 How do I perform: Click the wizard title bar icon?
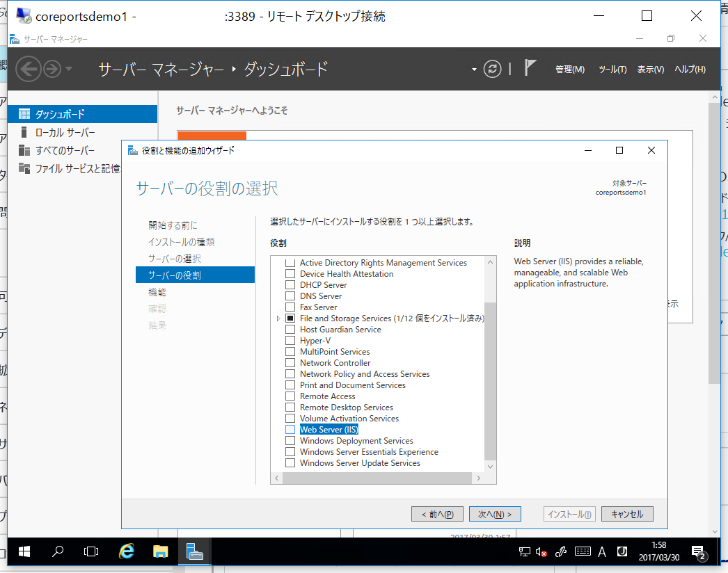point(133,150)
